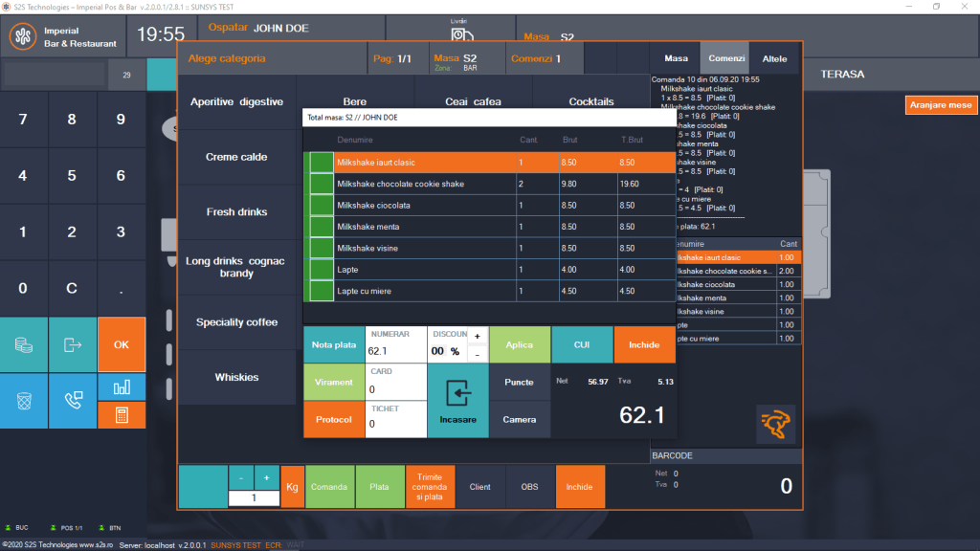This screenshot has height=551, width=980.
Task: Switch to the Altele tab
Action: (774, 58)
